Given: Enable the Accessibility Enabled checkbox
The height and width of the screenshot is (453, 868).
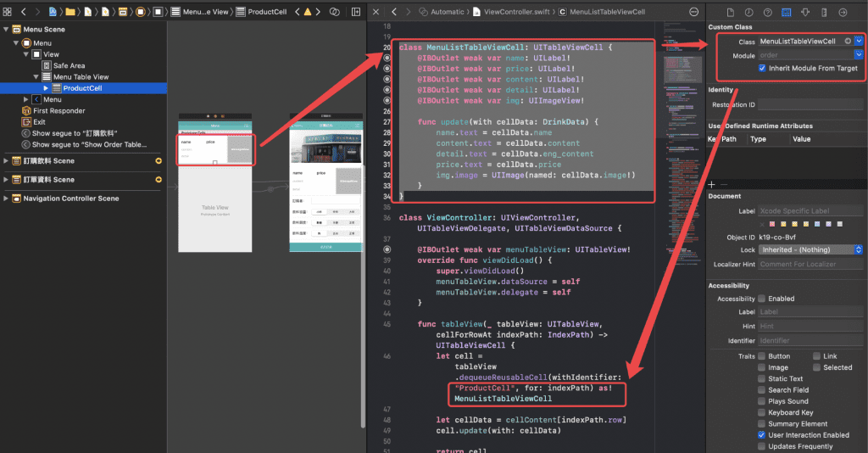Looking at the screenshot, I should 762,299.
